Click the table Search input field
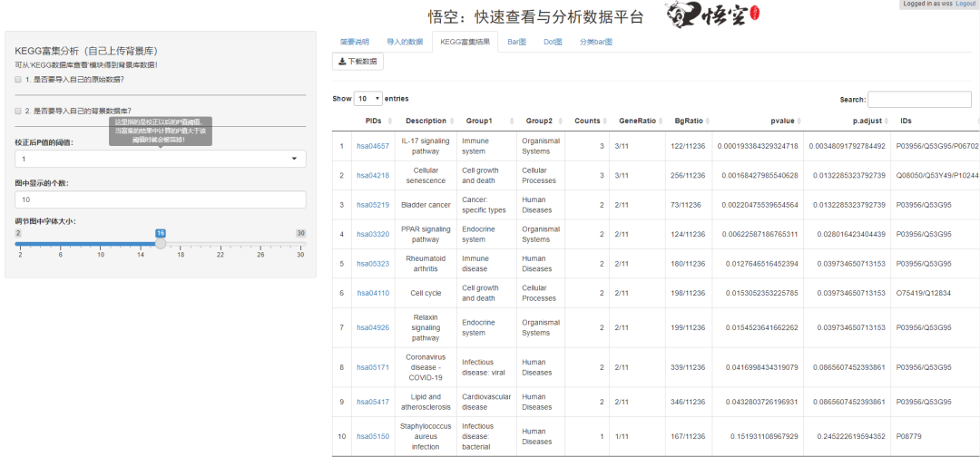 click(x=919, y=99)
